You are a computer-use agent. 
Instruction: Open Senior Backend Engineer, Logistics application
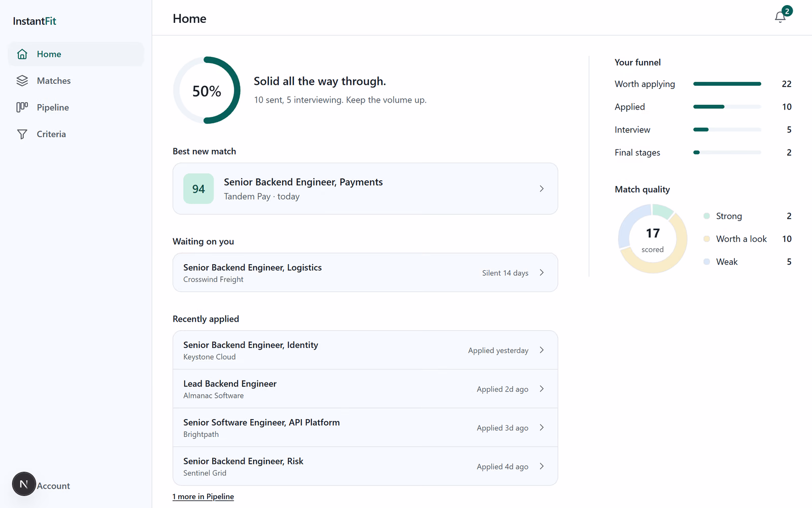365,273
